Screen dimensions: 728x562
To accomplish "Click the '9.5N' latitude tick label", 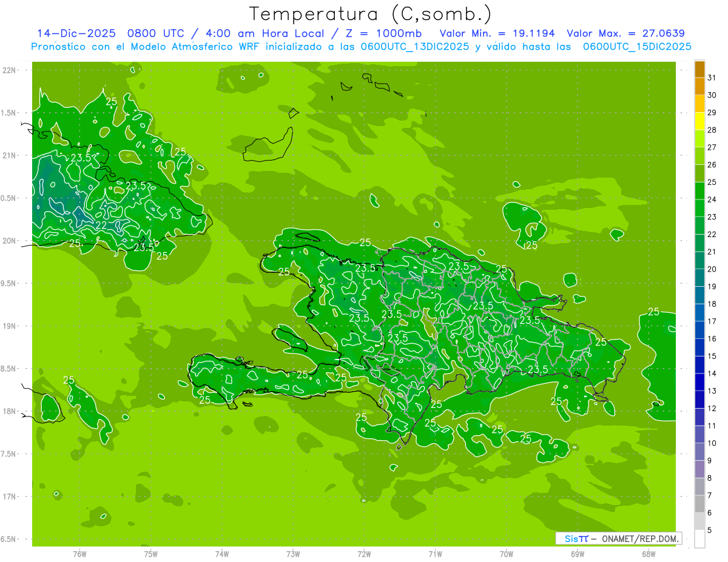I will click(x=9, y=283).
